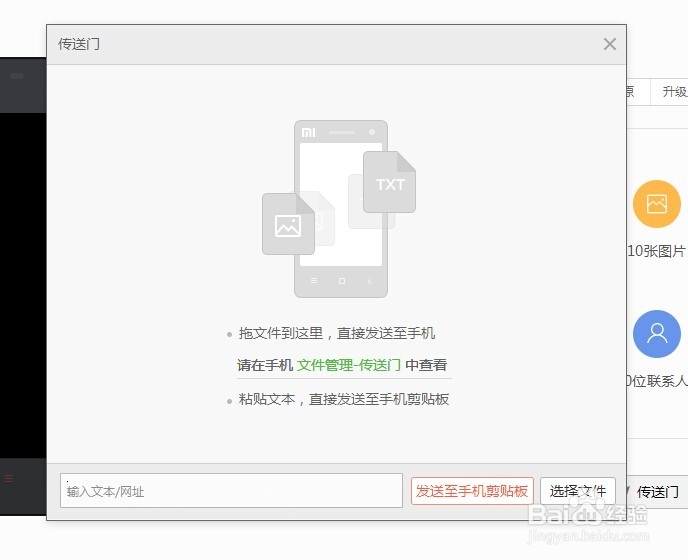This screenshot has width=688, height=560.
Task: Click the 10张图片 label in background window
Action: pyautogui.click(x=656, y=251)
